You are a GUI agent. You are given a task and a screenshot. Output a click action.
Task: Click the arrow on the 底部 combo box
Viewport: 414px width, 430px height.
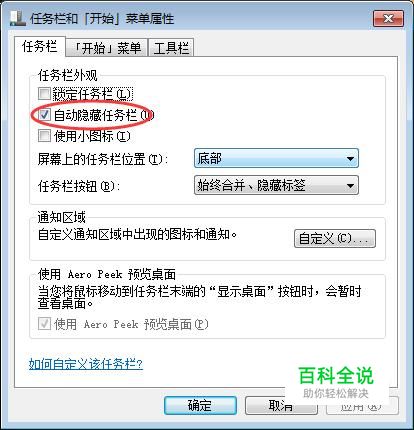[350, 158]
